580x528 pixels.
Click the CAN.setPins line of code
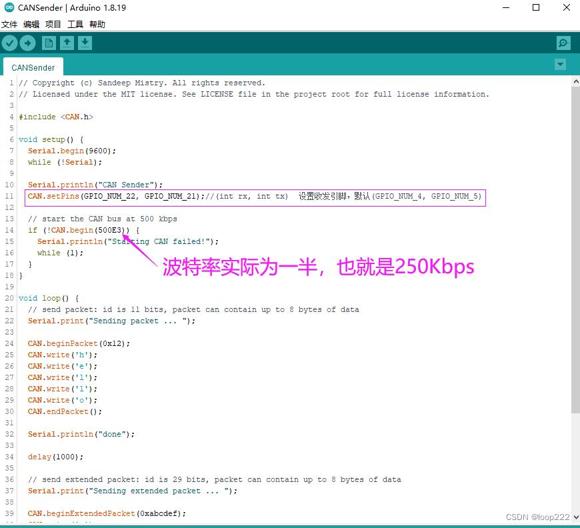coord(255,196)
